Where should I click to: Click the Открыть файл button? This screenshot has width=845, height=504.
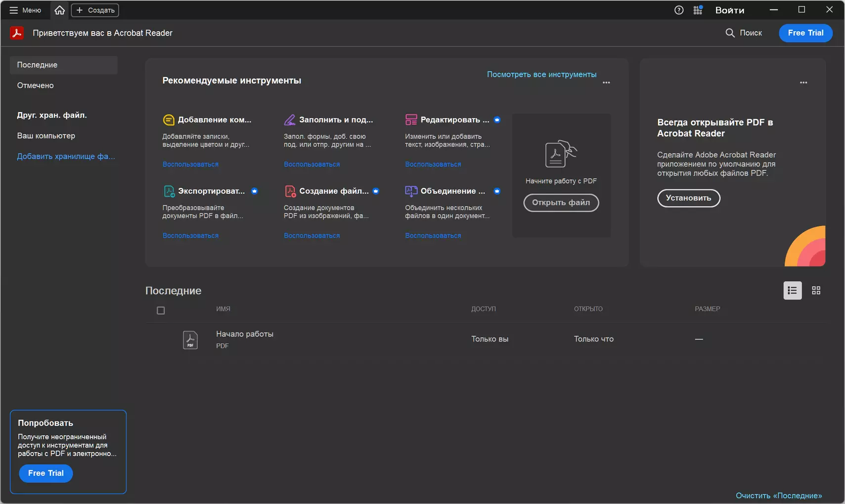561,203
